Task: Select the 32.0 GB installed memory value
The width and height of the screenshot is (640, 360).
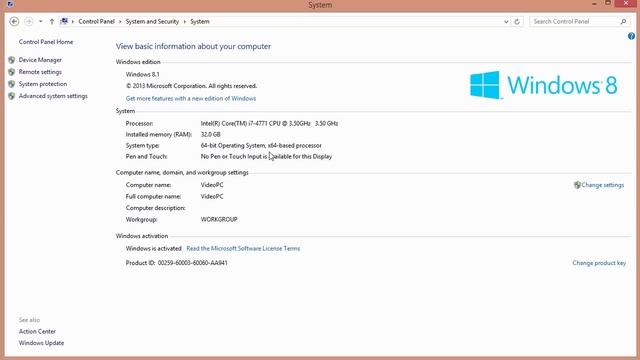Action: click(211, 134)
